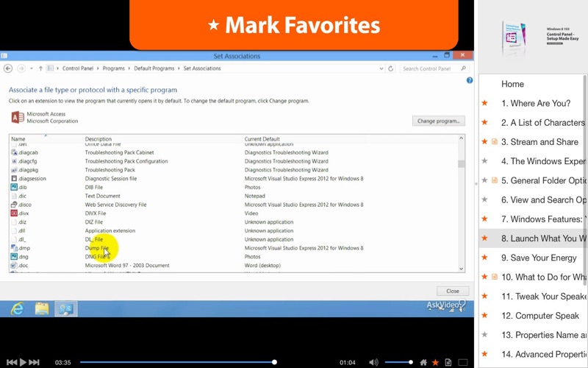Select the .diagsession file icon
Screen dimensions: 588x368
14,178
